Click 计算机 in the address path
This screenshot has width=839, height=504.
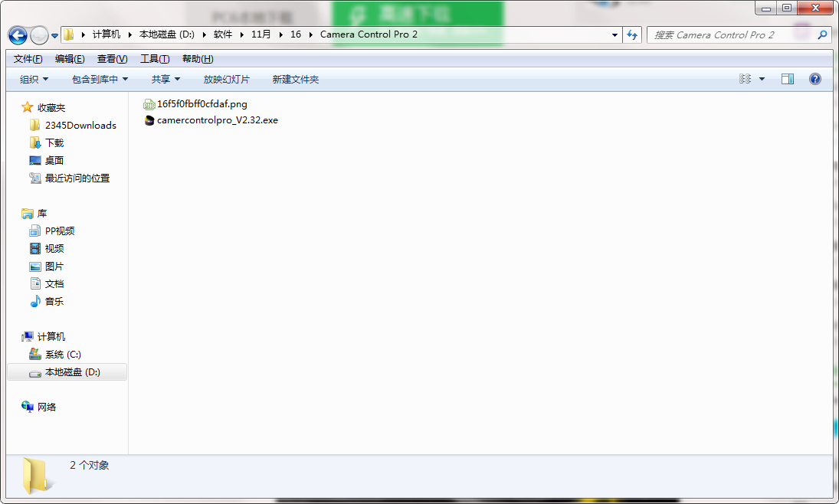click(106, 34)
